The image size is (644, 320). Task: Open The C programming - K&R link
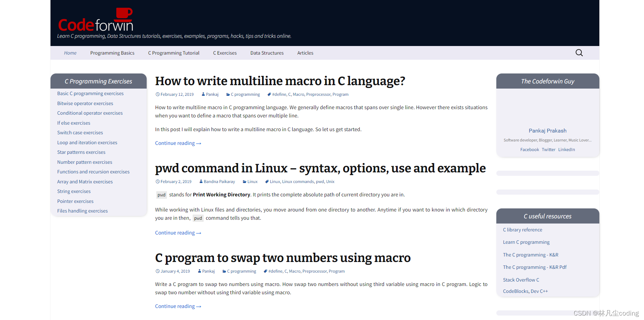pyautogui.click(x=531, y=255)
